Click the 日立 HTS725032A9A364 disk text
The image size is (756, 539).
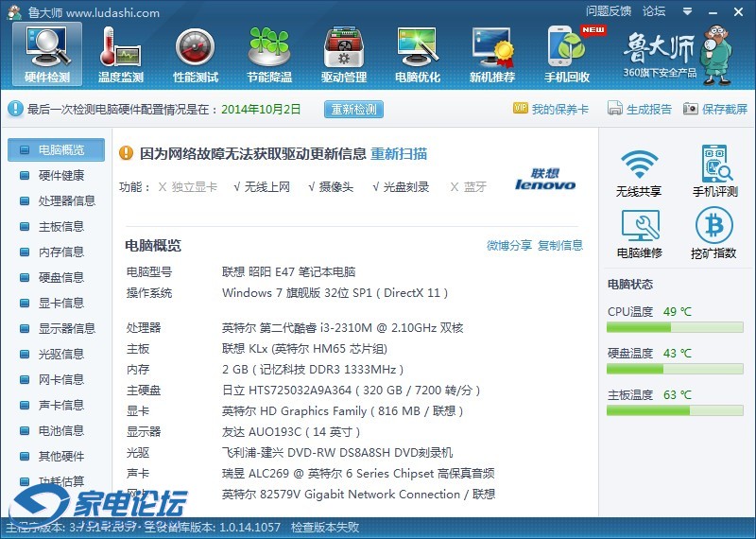point(351,391)
